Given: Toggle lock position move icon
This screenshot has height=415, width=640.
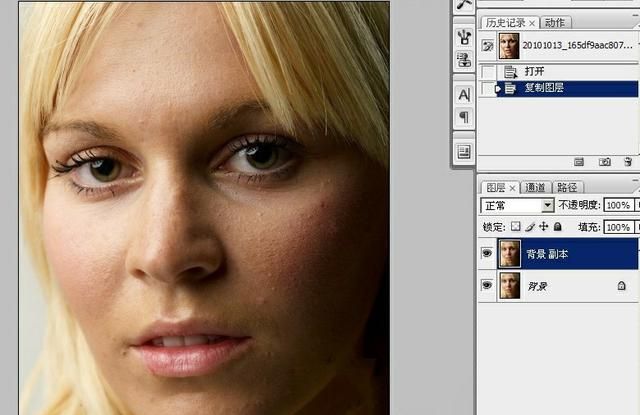Looking at the screenshot, I should tap(544, 226).
